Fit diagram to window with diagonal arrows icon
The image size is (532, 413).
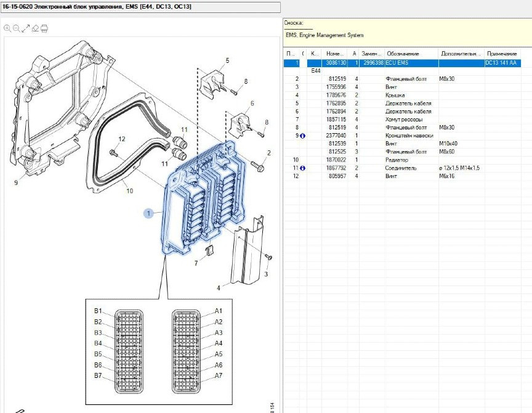tap(25, 28)
